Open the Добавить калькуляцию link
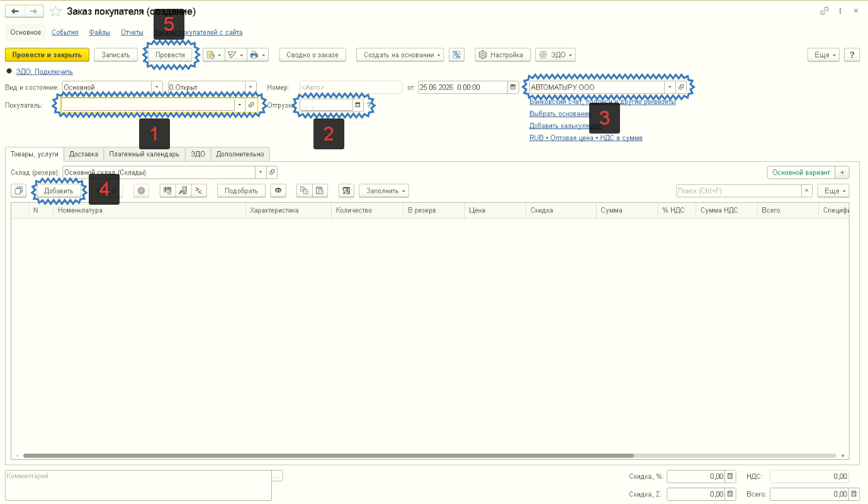 [x=565, y=125]
